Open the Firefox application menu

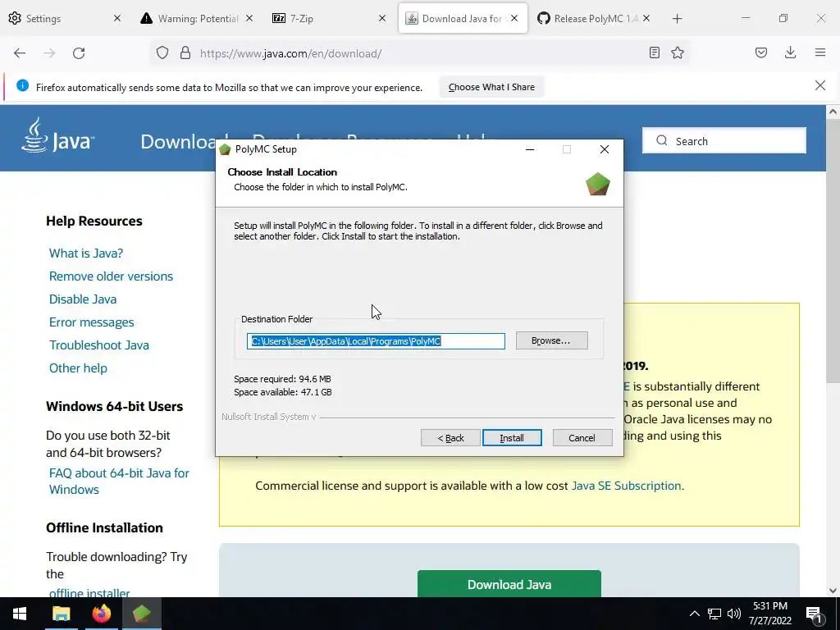[x=819, y=52]
